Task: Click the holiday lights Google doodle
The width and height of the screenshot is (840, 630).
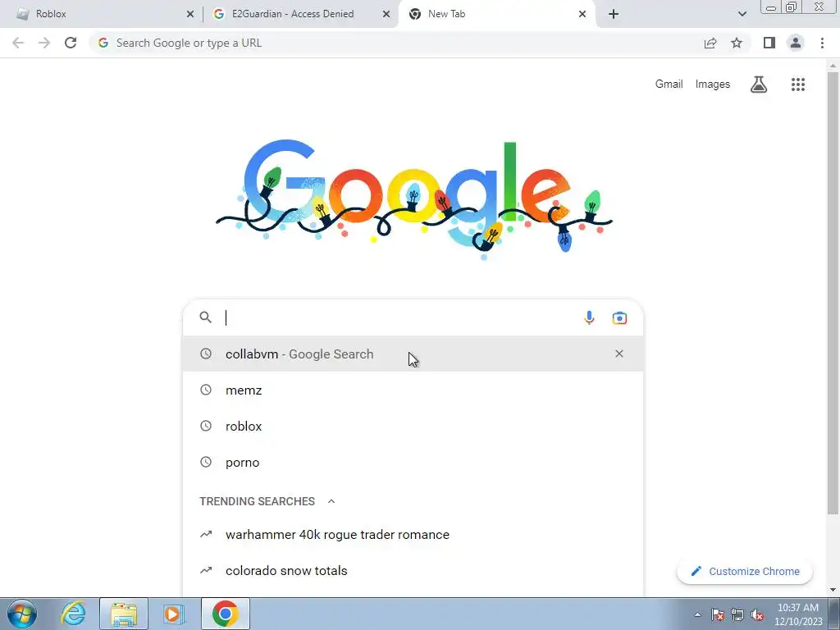Action: 413,200
